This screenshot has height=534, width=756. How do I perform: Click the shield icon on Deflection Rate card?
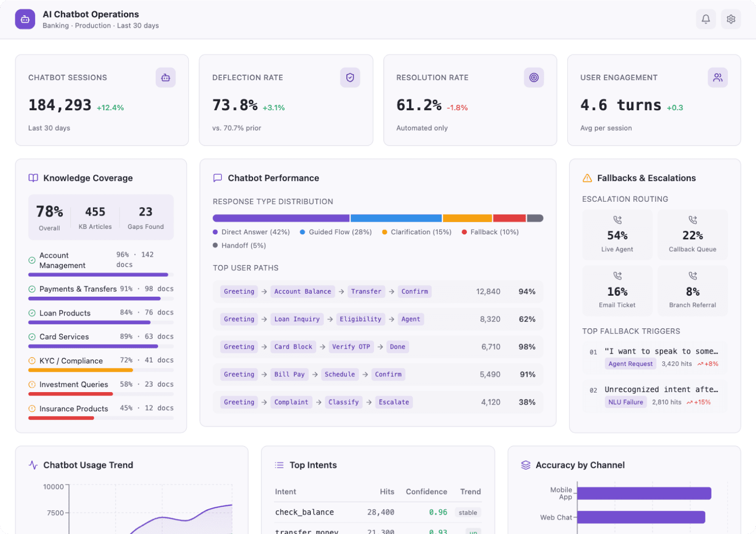pyautogui.click(x=350, y=77)
